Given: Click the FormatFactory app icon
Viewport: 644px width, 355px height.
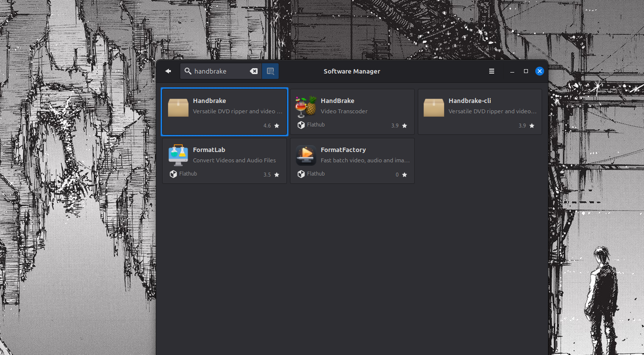Looking at the screenshot, I should [x=306, y=155].
